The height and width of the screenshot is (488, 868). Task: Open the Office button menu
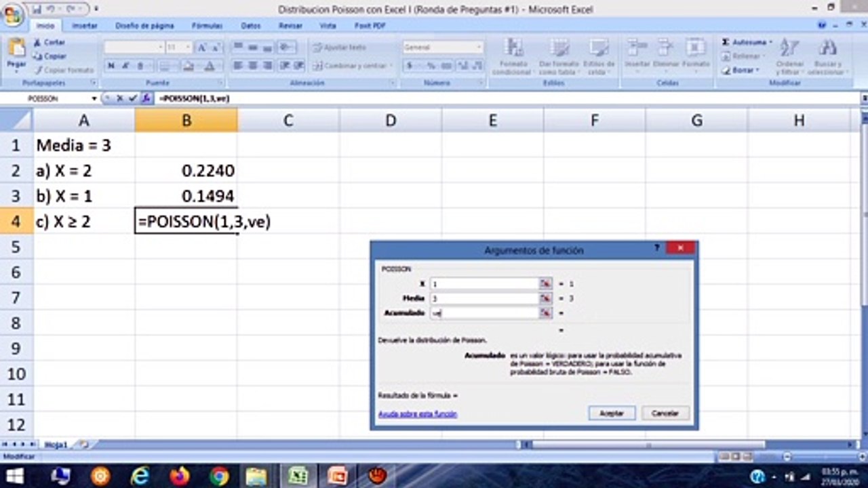pos(13,14)
